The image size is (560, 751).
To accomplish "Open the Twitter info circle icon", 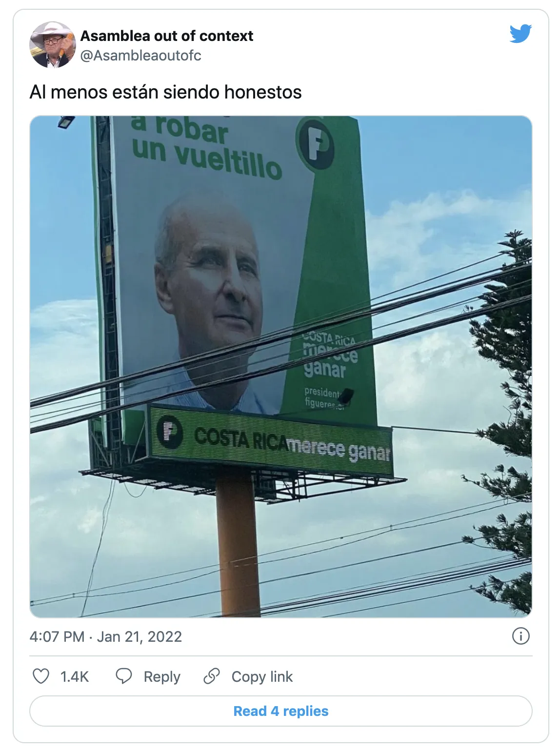I will tap(520, 636).
